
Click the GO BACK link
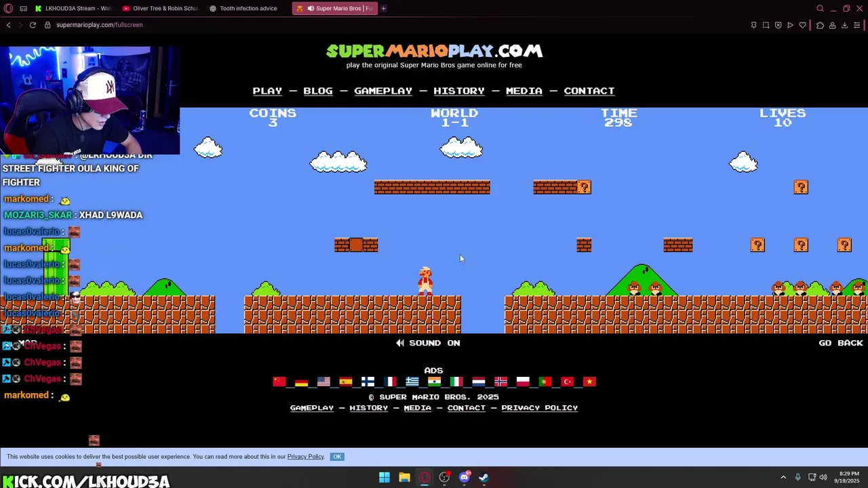[841, 343]
